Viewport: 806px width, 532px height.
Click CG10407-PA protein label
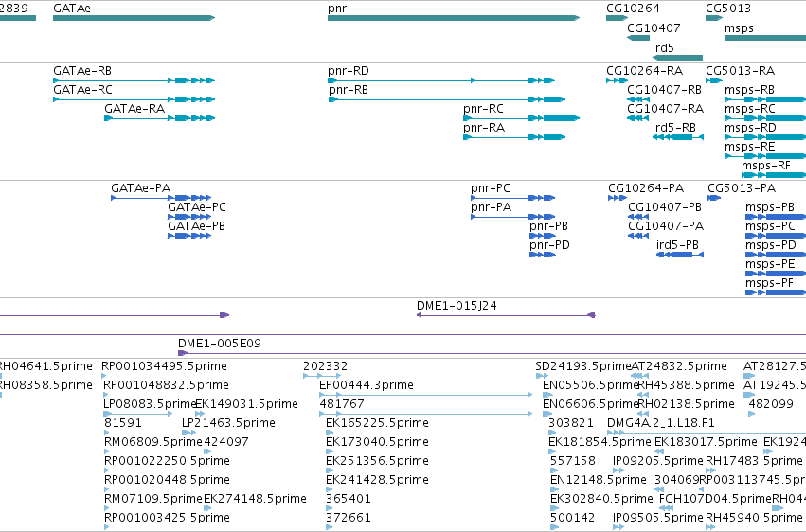click(666, 226)
